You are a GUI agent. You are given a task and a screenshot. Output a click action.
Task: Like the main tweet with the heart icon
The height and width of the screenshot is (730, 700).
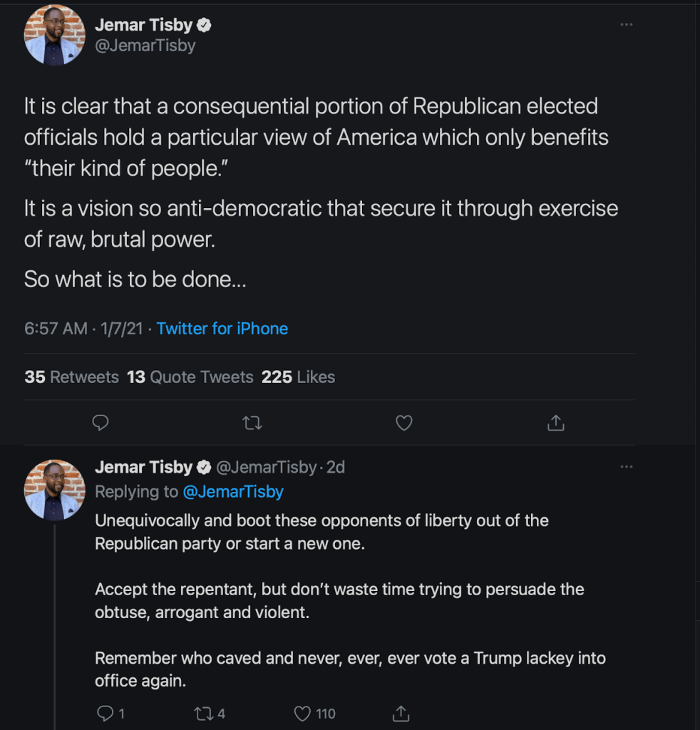click(404, 423)
